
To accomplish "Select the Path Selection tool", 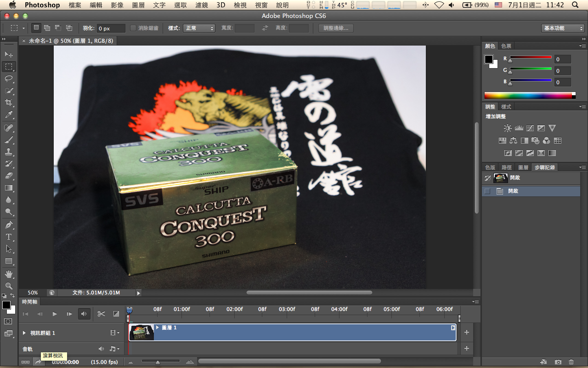I will 9,249.
